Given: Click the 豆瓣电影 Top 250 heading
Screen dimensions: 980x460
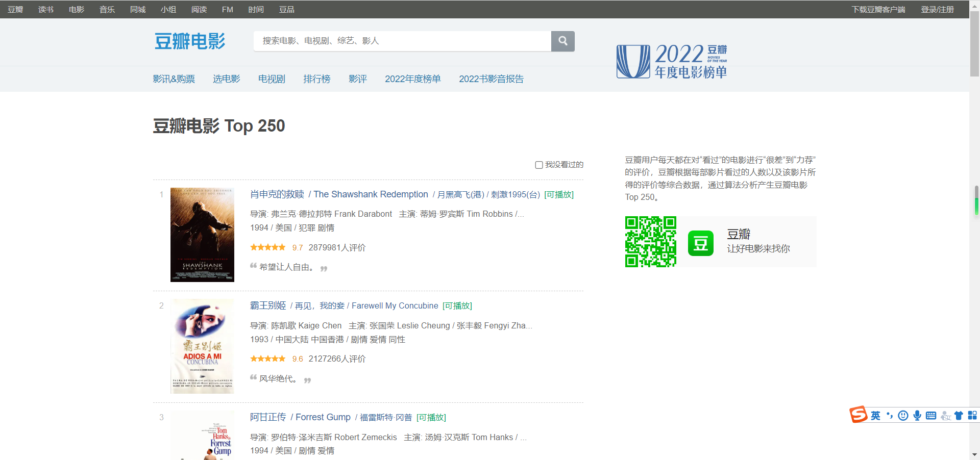Looking at the screenshot, I should [x=219, y=125].
